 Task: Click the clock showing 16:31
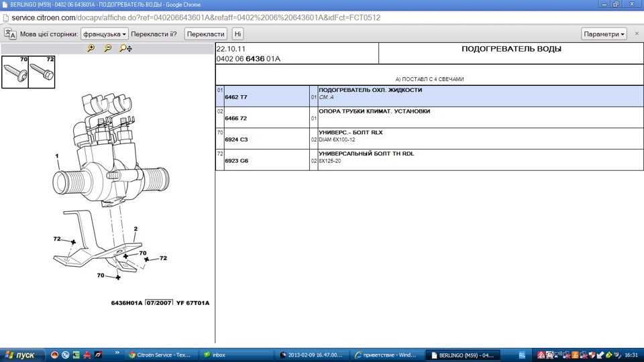[x=631, y=355]
